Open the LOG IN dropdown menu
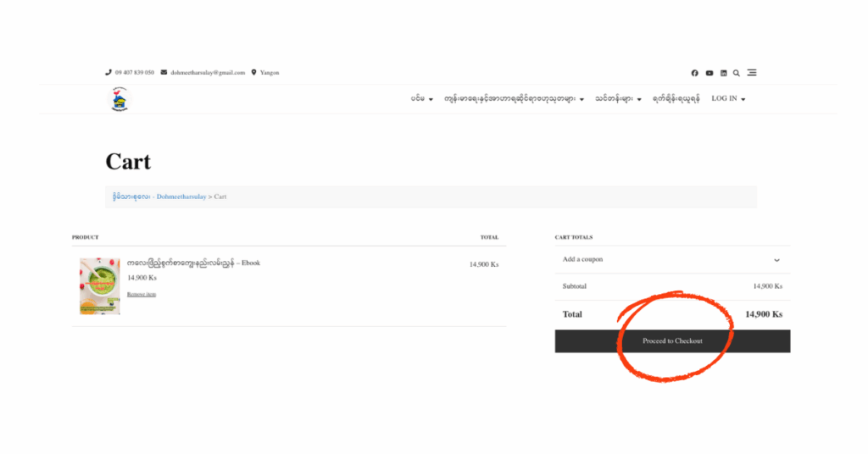This screenshot has width=868, height=454. (728, 99)
